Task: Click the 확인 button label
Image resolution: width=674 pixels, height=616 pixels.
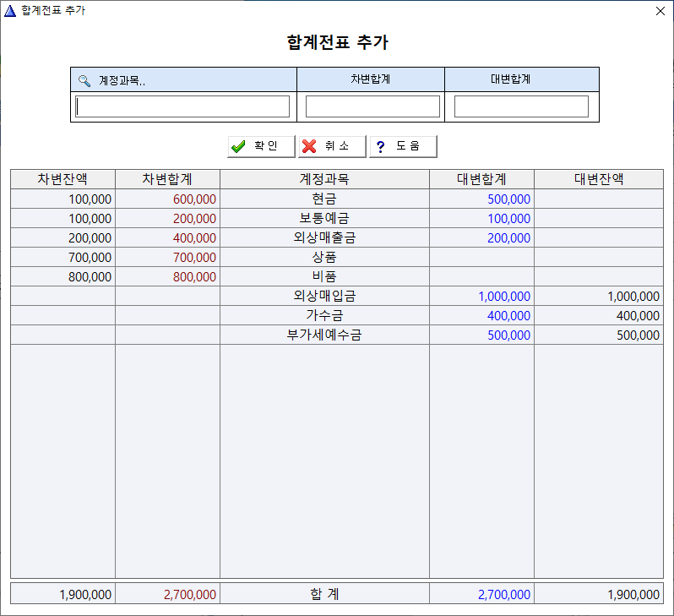Action: pyautogui.click(x=266, y=146)
